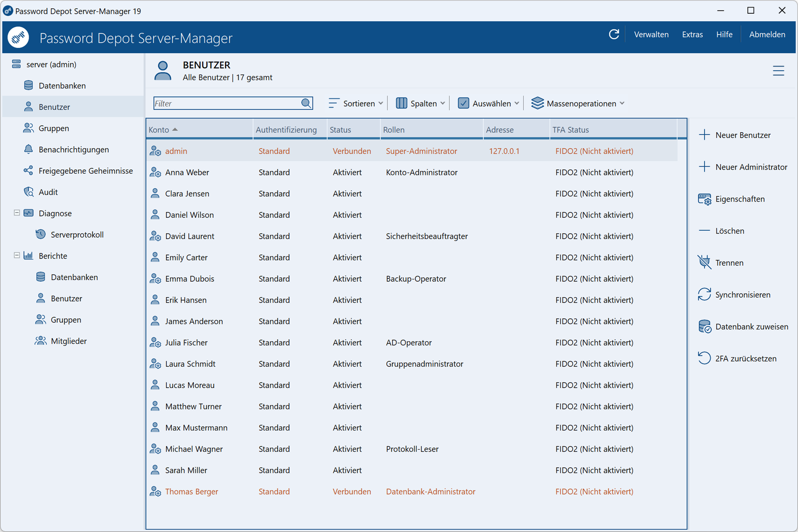The height and width of the screenshot is (532, 798).
Task: Click the Backup-Operator role cell
Action: tap(416, 278)
